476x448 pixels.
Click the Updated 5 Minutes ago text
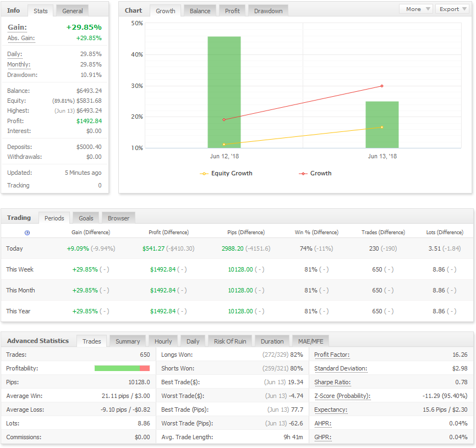coord(83,173)
